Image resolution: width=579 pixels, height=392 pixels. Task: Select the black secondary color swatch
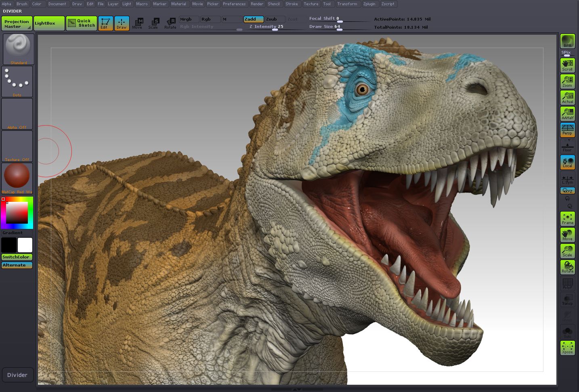point(9,245)
